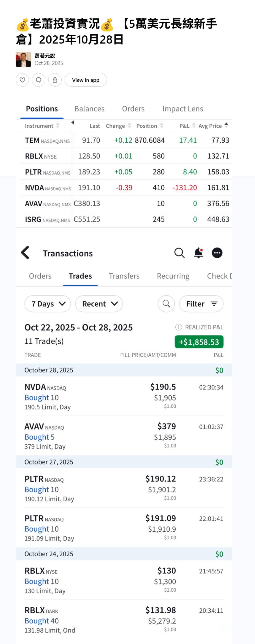255x644 pixels.
Task: Open the three-dot more options menu
Action: click(x=217, y=253)
